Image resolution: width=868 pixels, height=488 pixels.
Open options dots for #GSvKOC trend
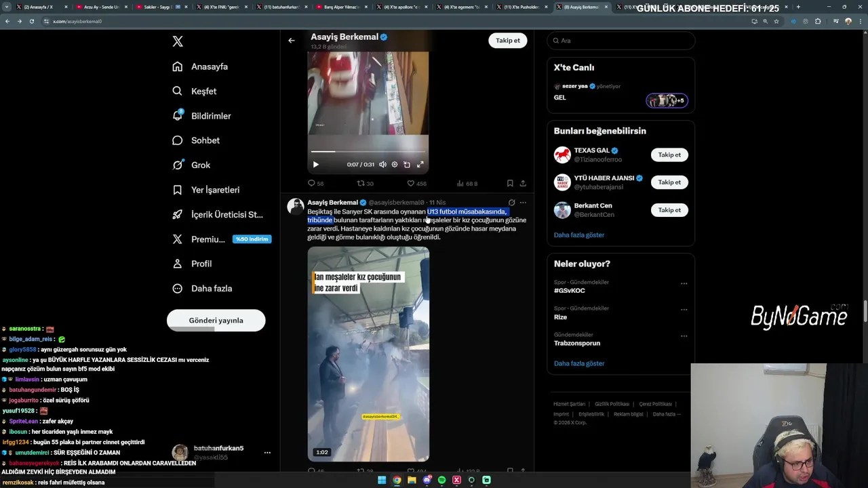coord(684,284)
